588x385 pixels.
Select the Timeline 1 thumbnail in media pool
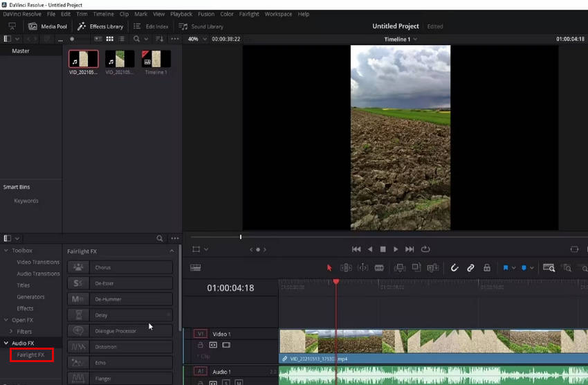click(x=156, y=59)
